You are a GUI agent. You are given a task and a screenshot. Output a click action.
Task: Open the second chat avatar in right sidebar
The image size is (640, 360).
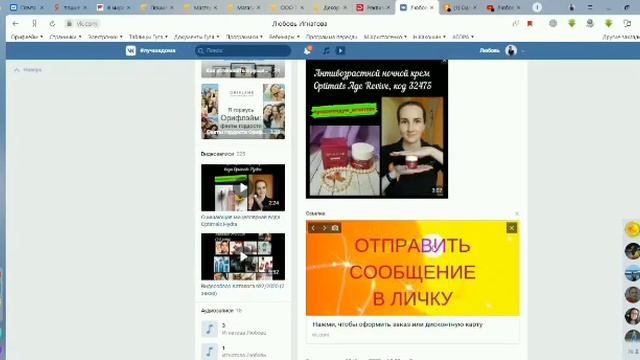tap(632, 251)
